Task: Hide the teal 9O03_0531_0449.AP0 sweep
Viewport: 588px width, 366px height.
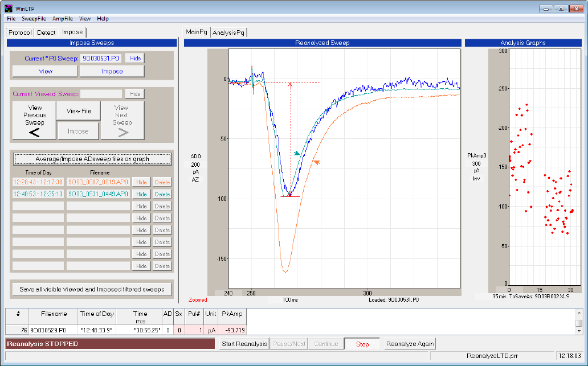Action: click(x=141, y=194)
